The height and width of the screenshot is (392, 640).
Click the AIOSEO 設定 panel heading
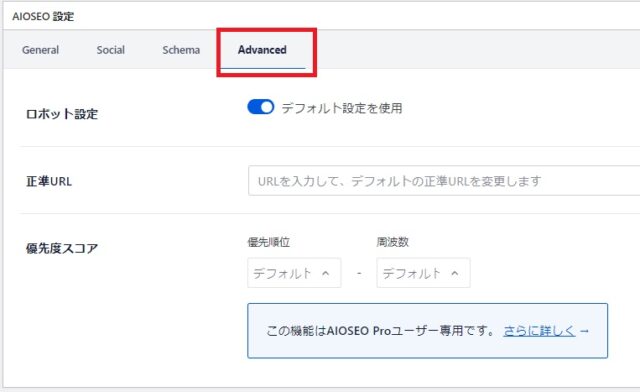click(43, 16)
